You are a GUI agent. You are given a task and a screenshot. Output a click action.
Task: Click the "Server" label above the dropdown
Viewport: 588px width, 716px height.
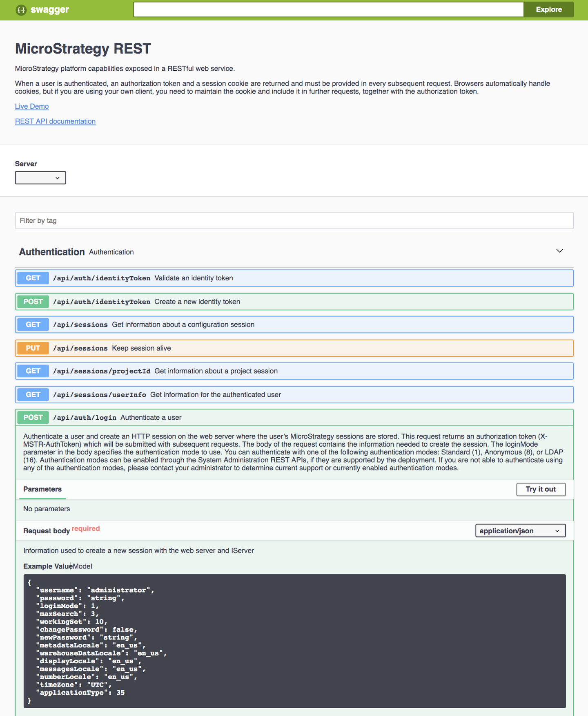click(x=26, y=164)
